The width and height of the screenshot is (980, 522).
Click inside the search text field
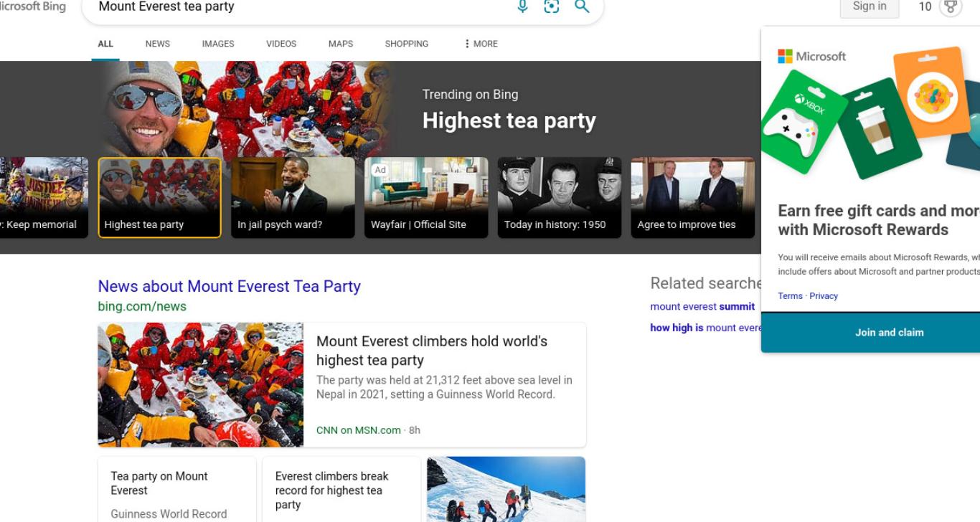pos(301,7)
